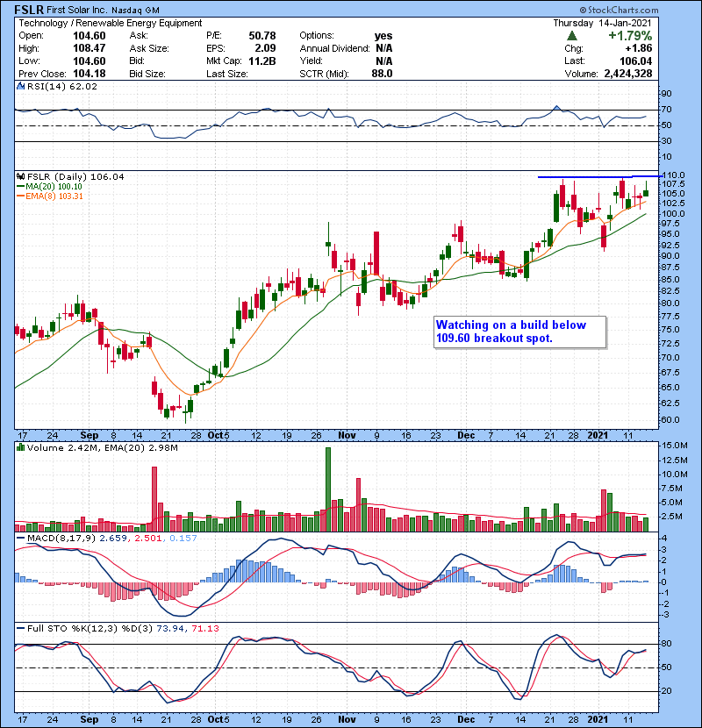Click the Dec label on the price chart axis
This screenshot has height=728, width=702.
(x=466, y=435)
